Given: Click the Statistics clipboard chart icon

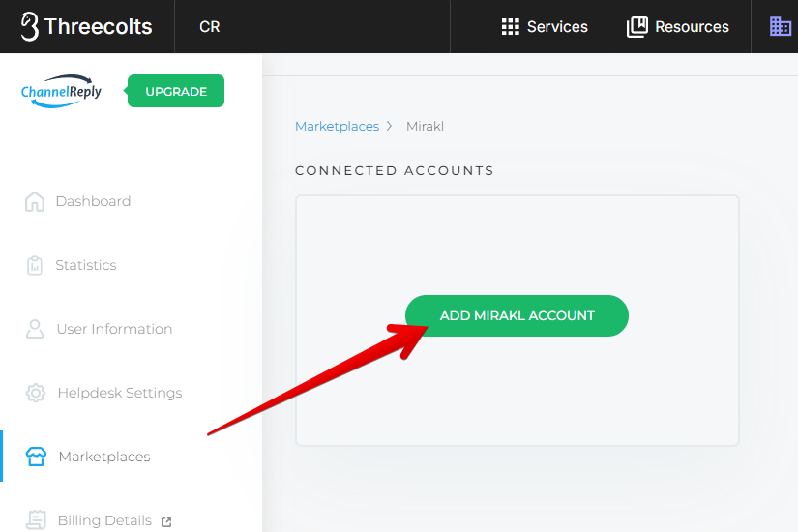Looking at the screenshot, I should click(x=35, y=265).
